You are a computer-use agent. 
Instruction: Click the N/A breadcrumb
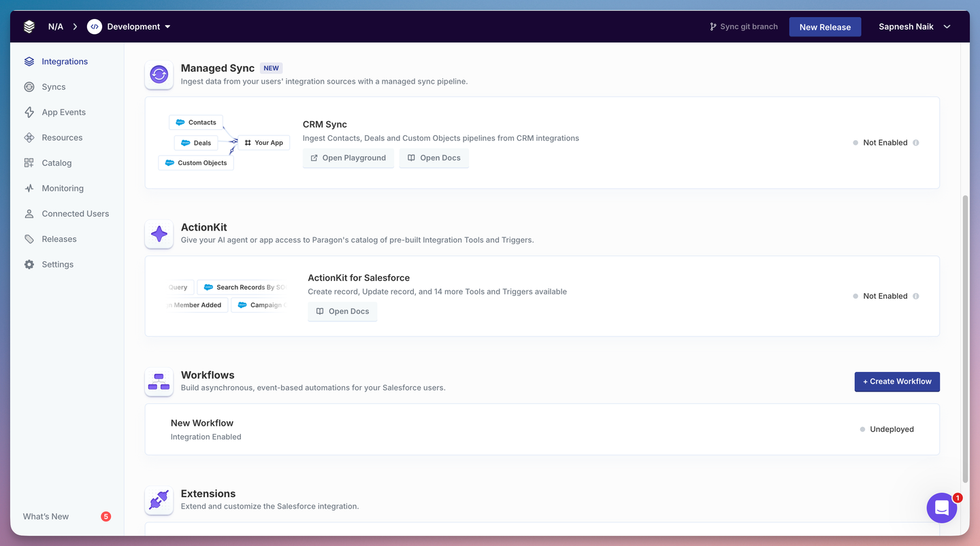(x=56, y=27)
